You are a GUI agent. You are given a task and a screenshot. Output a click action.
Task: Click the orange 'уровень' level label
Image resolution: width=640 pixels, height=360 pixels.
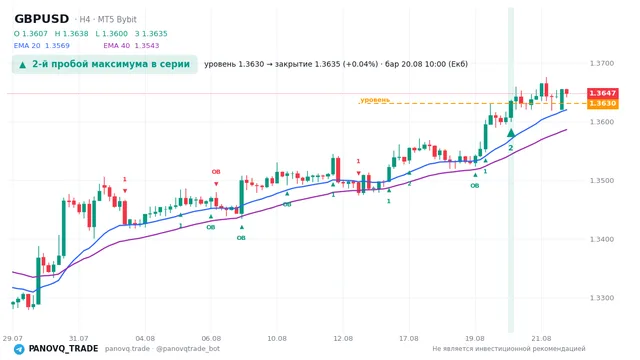(375, 100)
